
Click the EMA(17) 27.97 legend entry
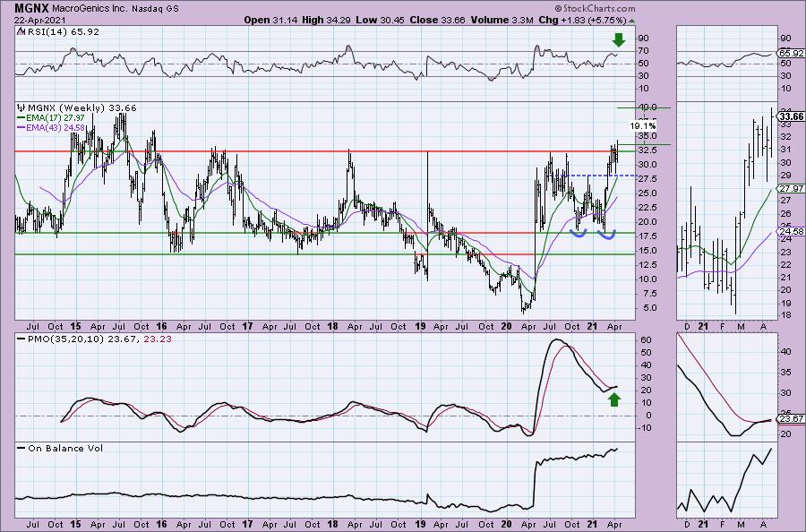[x=57, y=117]
